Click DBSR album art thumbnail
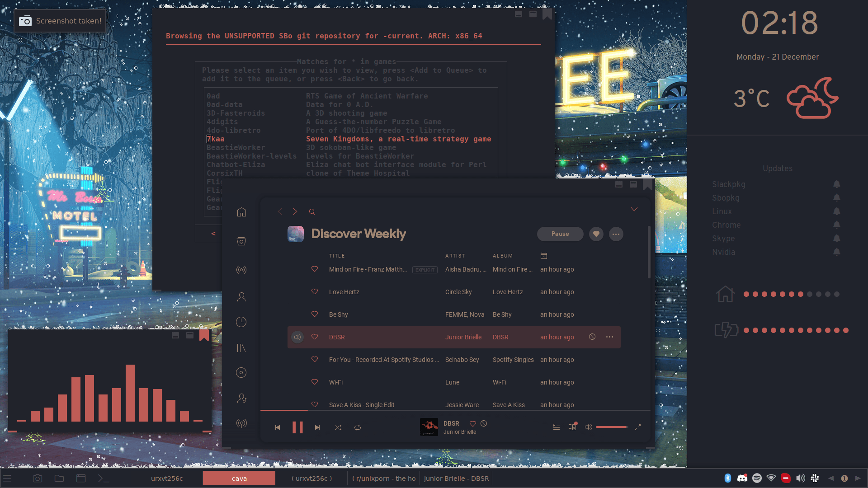This screenshot has height=488, width=868. pyautogui.click(x=429, y=427)
